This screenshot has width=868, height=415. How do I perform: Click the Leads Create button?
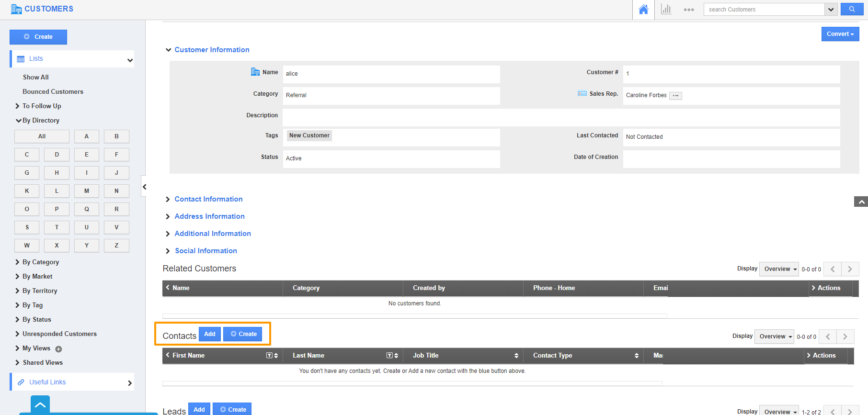pyautogui.click(x=232, y=409)
